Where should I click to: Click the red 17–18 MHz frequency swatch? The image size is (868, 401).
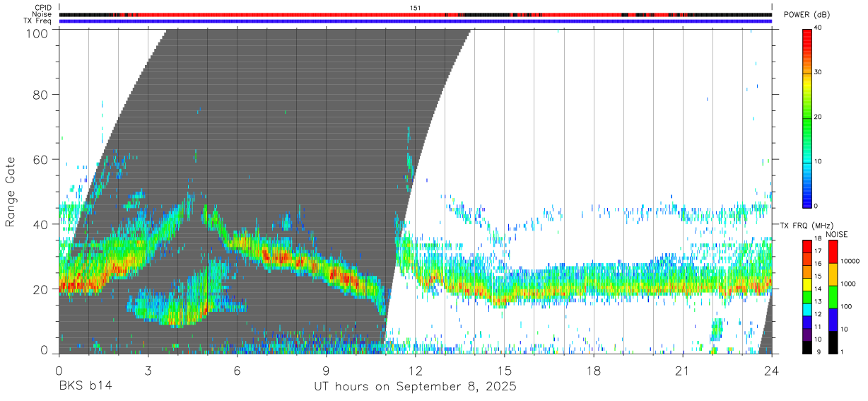[x=807, y=247]
